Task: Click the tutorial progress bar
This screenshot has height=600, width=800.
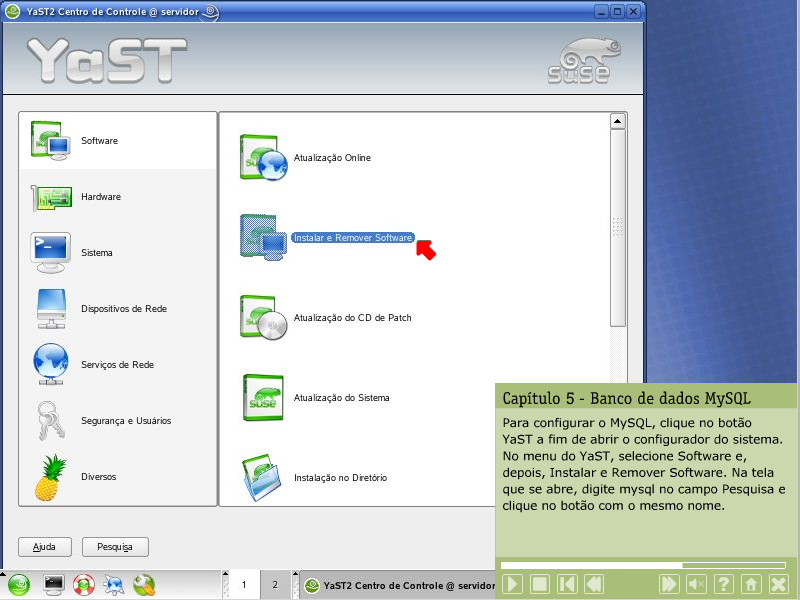Action: pyautogui.click(x=638, y=565)
